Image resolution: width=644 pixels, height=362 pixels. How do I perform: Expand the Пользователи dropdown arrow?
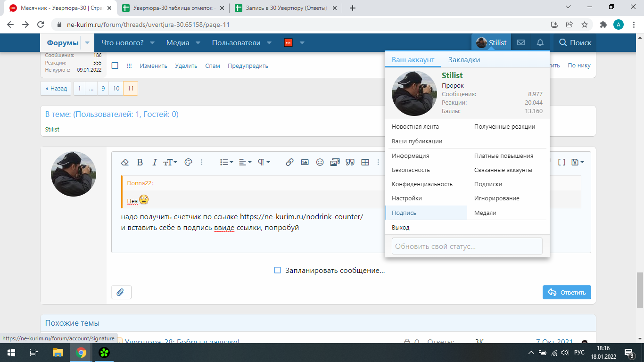(269, 43)
